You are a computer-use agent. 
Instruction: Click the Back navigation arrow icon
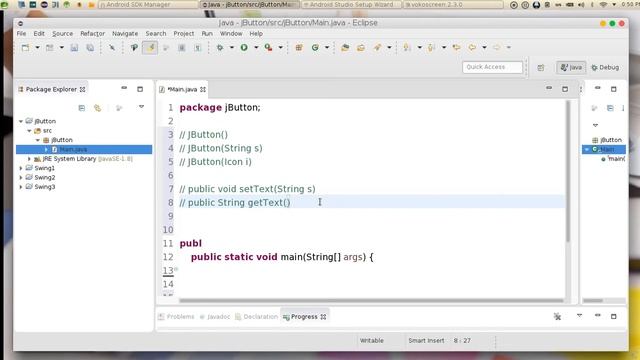coord(472,48)
